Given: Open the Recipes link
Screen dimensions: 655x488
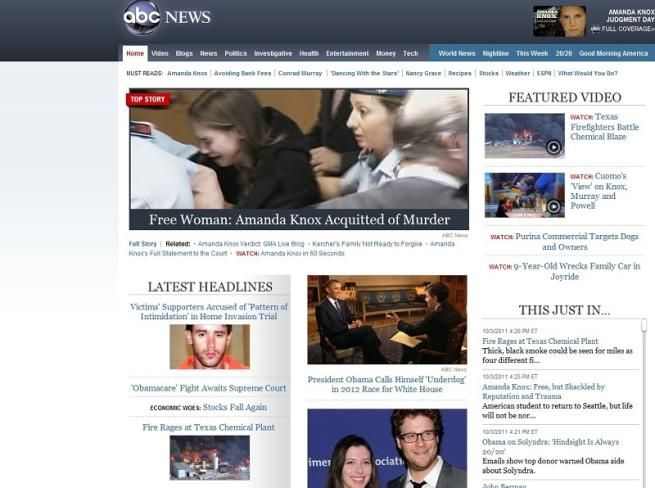Looking at the screenshot, I should 460,73.
